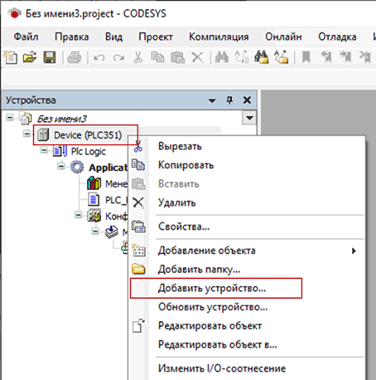
Task: Expand Добавление объекта submenu arrow
Action: [x=354, y=251]
